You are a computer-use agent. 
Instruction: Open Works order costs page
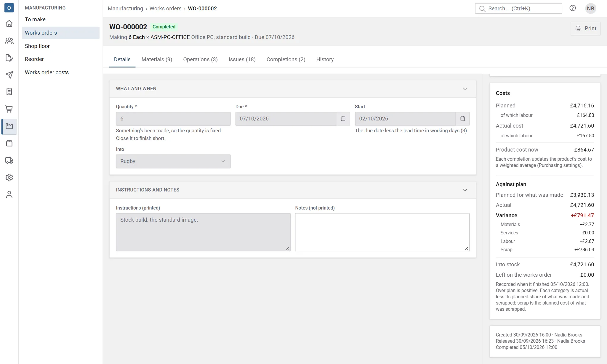click(60, 73)
